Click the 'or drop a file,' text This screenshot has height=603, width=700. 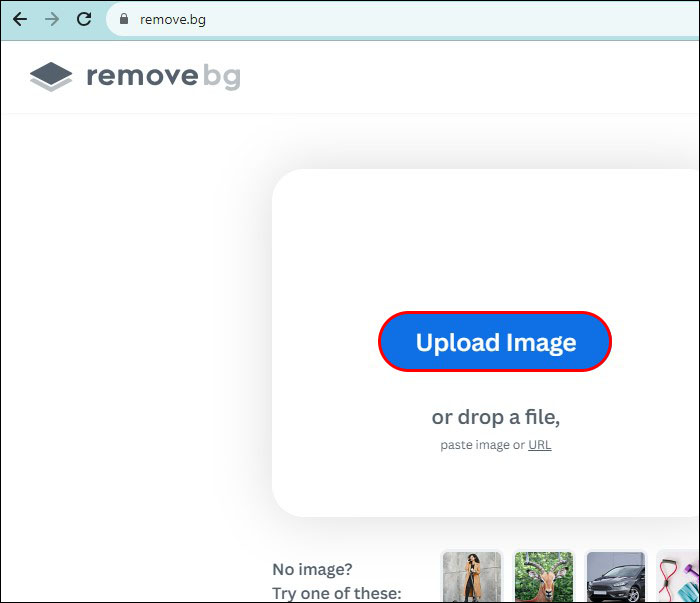(x=496, y=417)
